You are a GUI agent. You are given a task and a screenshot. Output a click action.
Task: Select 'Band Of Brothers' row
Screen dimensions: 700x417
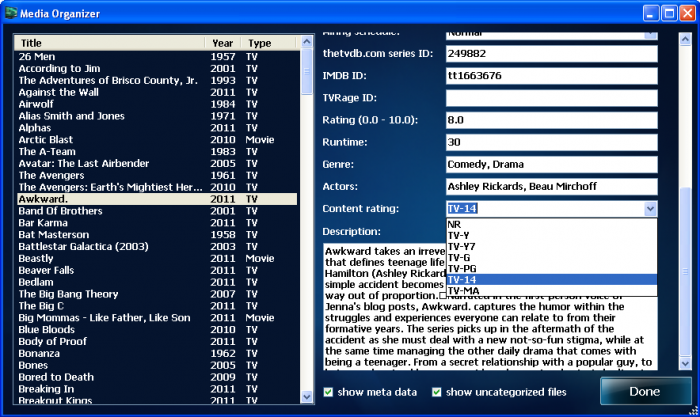pos(157,211)
